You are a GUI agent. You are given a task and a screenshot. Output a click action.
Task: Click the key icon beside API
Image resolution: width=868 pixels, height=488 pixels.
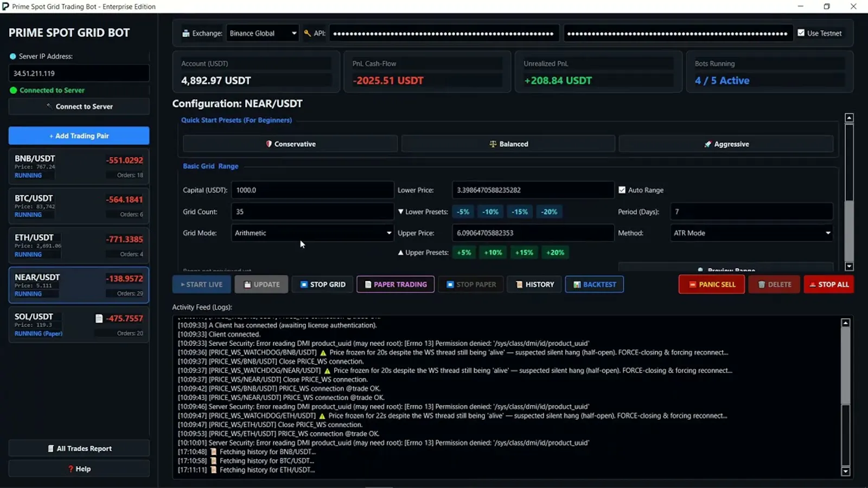click(308, 33)
